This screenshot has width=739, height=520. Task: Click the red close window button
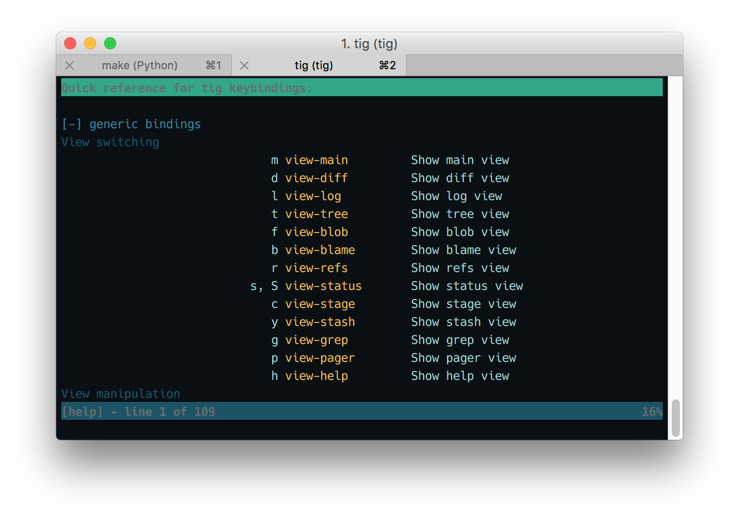point(70,43)
